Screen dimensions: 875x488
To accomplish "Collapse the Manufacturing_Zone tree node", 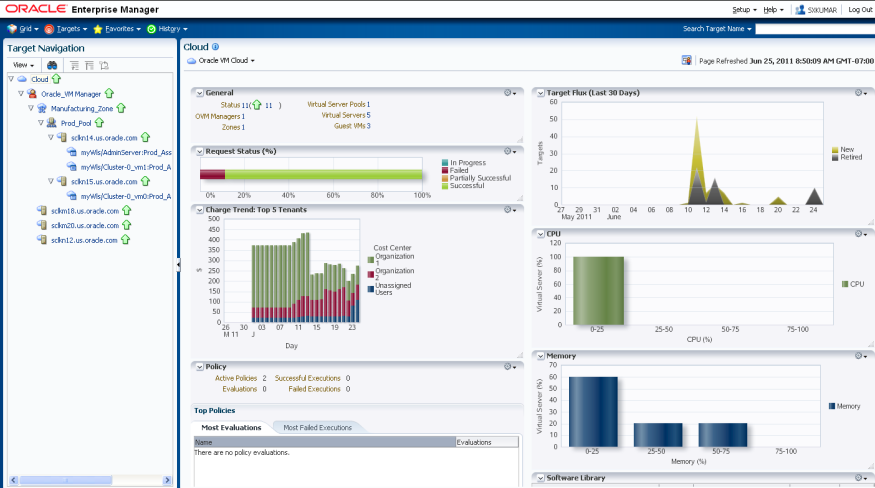I will (x=31, y=108).
